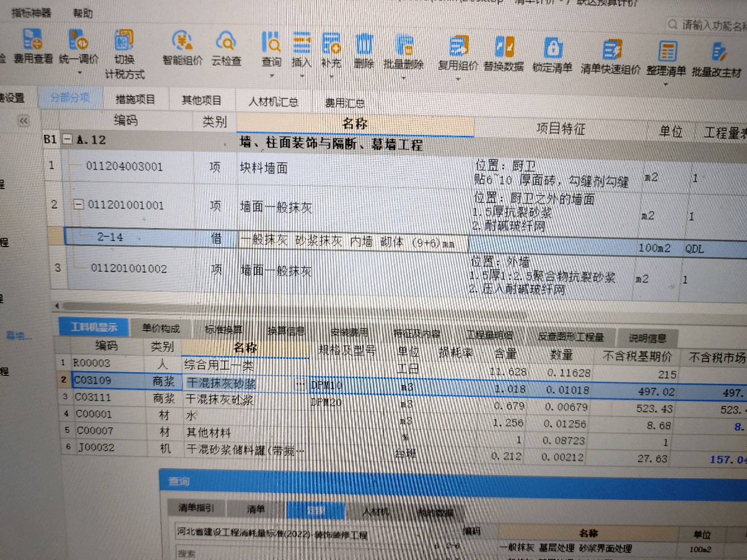Select the 工程量明细 tab

[x=489, y=335]
